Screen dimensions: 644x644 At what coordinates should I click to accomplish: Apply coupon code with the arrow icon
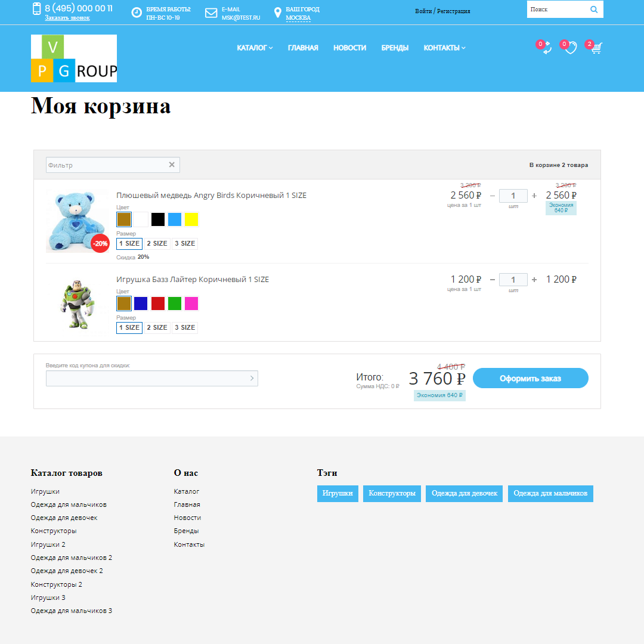252,378
